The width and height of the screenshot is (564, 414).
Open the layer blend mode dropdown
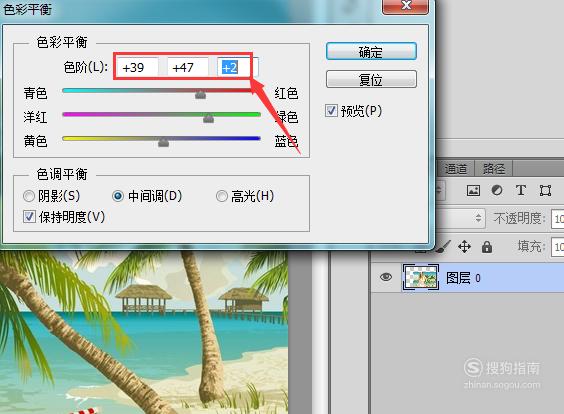[x=461, y=218]
